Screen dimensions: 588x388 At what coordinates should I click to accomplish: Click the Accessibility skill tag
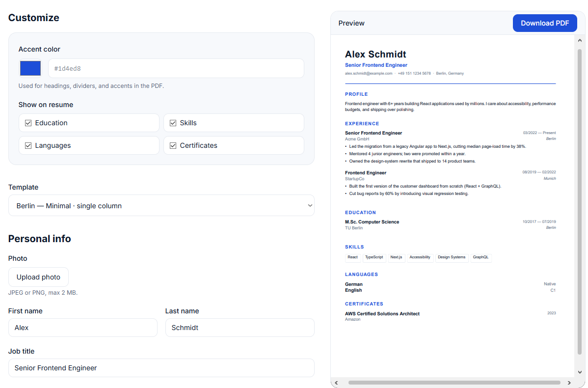[x=420, y=257]
